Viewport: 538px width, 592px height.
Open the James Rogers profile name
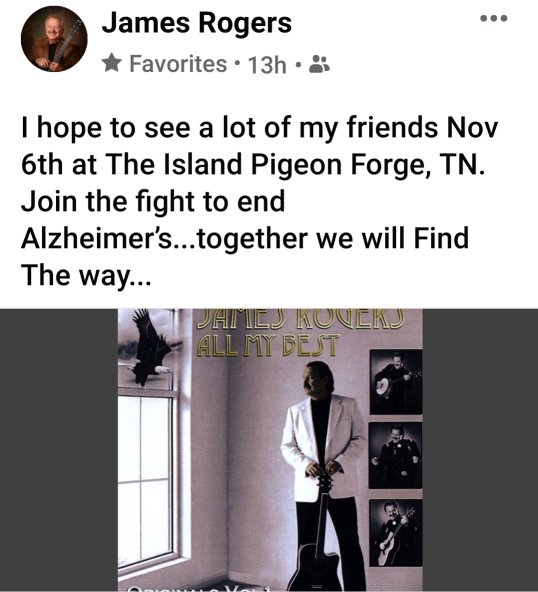click(x=197, y=23)
